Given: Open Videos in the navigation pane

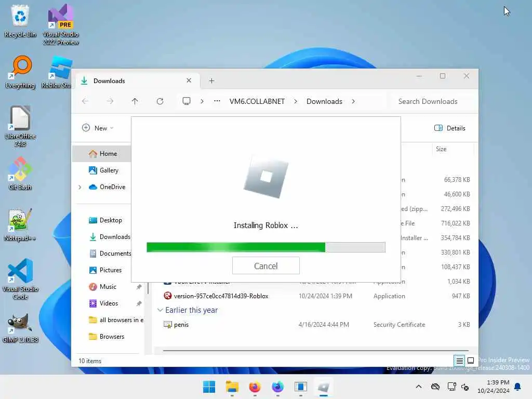Looking at the screenshot, I should pos(103,303).
